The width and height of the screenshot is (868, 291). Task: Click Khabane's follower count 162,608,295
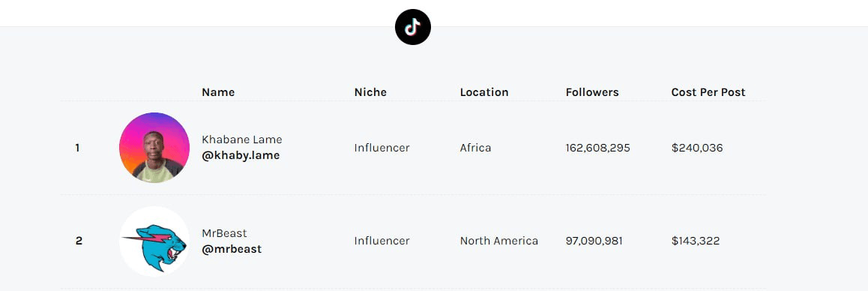598,148
